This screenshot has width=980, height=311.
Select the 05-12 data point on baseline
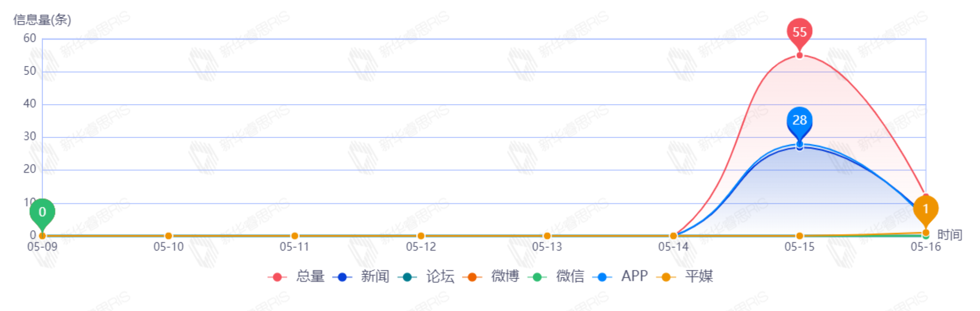click(421, 236)
